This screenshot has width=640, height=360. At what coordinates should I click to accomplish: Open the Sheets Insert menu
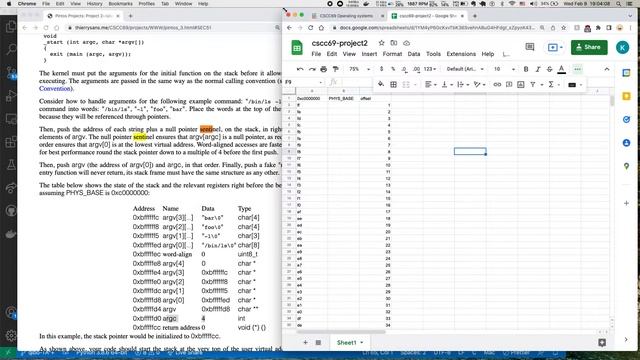click(369, 54)
